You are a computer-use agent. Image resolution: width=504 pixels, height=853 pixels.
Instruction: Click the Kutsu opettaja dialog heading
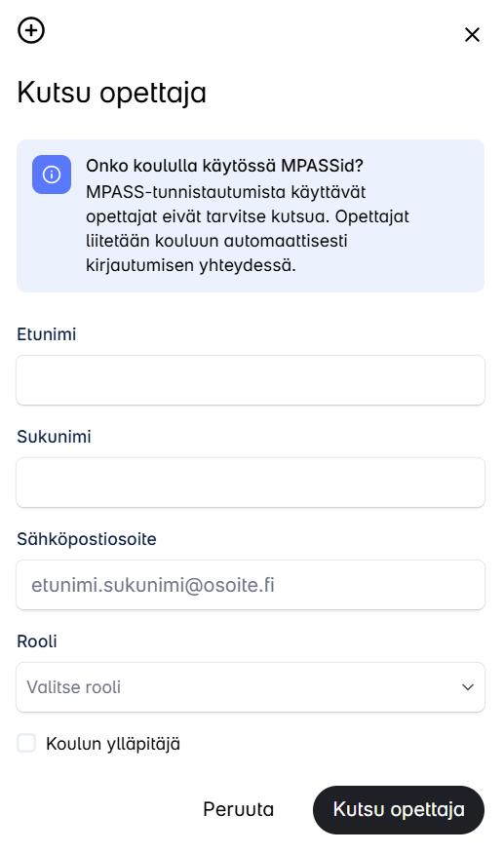(111, 93)
